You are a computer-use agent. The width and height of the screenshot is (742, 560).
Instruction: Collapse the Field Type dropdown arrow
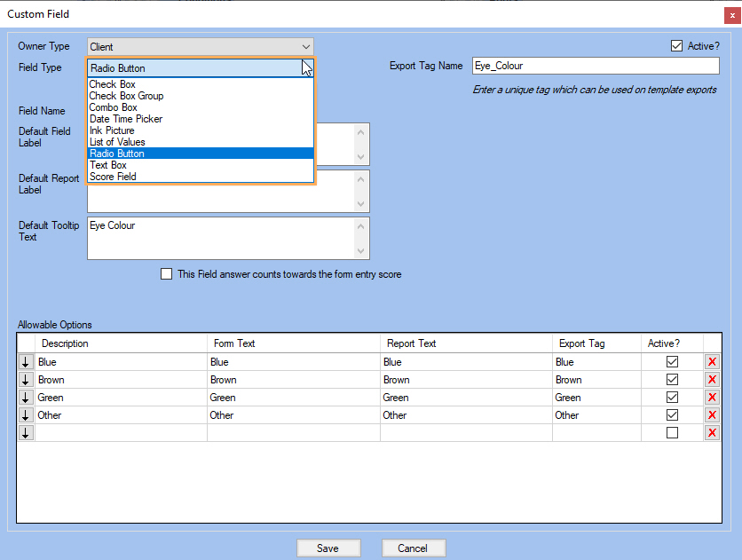[306, 68]
